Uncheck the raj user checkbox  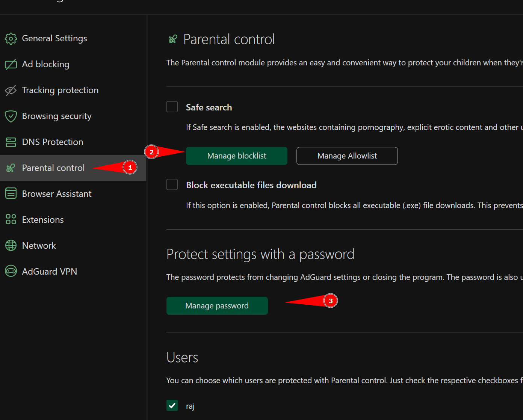coord(172,405)
